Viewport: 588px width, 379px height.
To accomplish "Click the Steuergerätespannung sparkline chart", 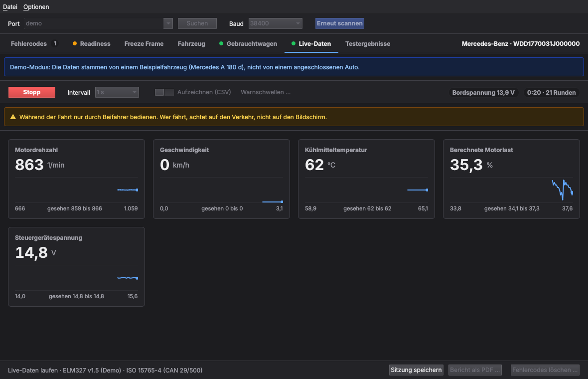I will [x=77, y=278].
